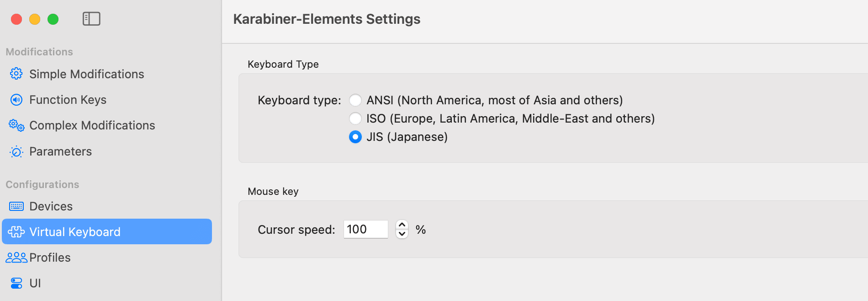
Task: Click the UI switches icon
Action: pyautogui.click(x=16, y=283)
